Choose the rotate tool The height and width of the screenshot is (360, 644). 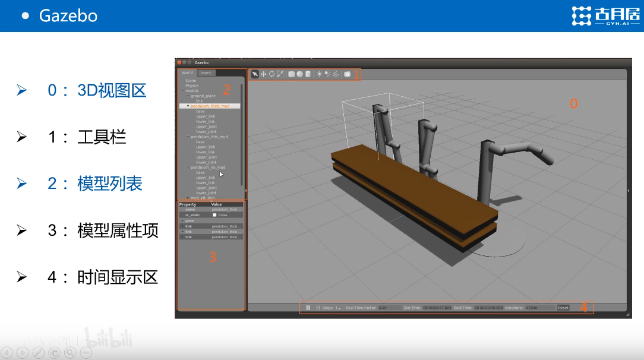click(x=272, y=74)
